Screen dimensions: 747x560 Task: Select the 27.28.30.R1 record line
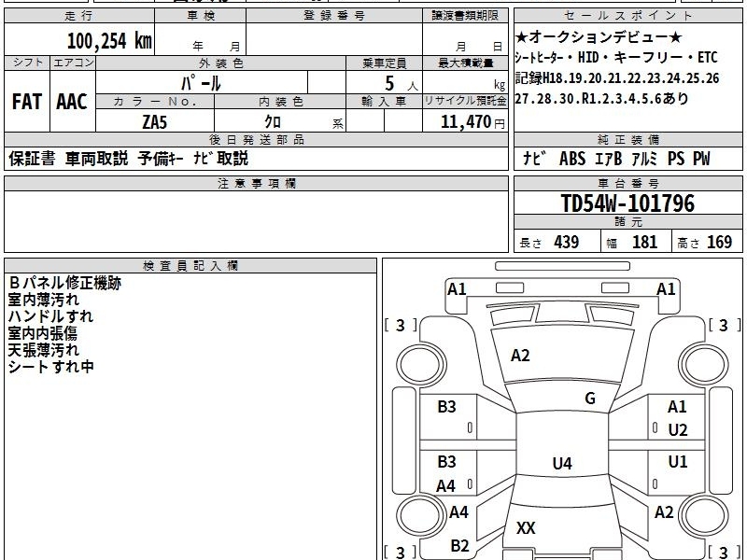[602, 99]
